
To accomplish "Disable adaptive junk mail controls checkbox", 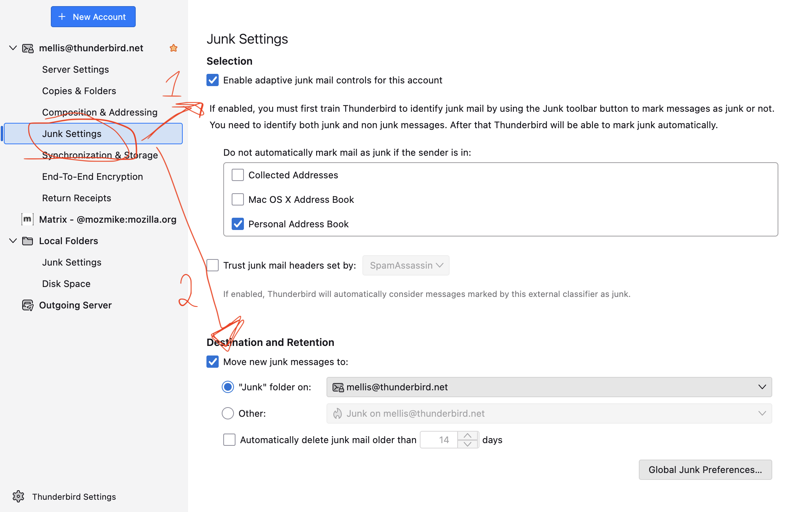I will [213, 80].
